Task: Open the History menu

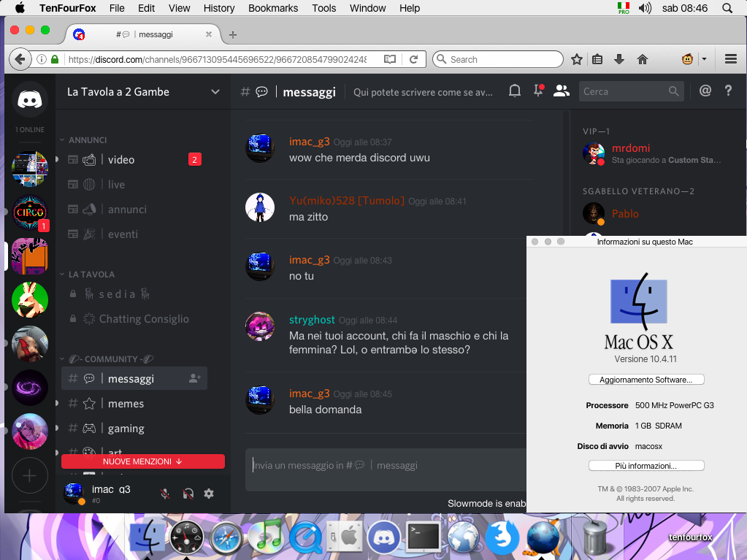Action: pos(218,8)
